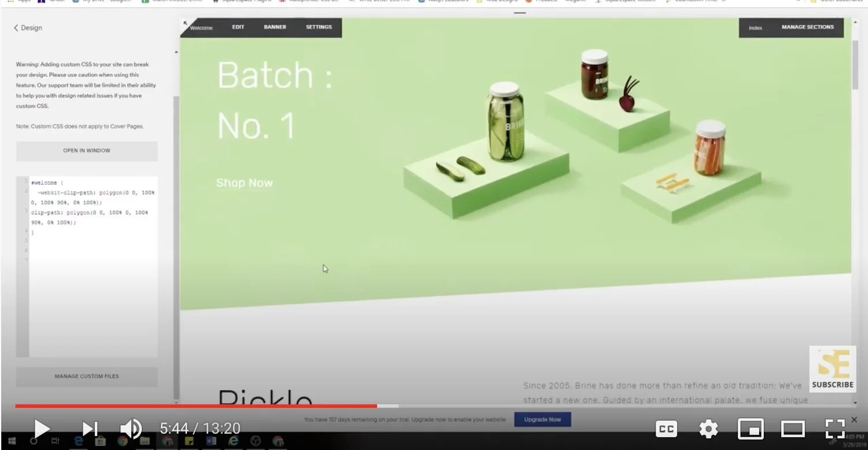Dismiss the trial banner with X
Image resolution: width=868 pixels, height=450 pixels.
pyautogui.click(x=854, y=419)
